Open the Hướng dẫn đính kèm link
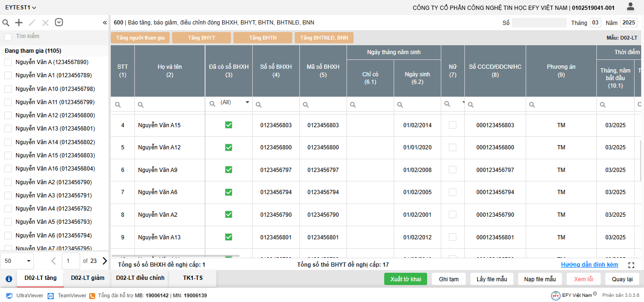Screen dimensions: 644x302 coord(589,265)
